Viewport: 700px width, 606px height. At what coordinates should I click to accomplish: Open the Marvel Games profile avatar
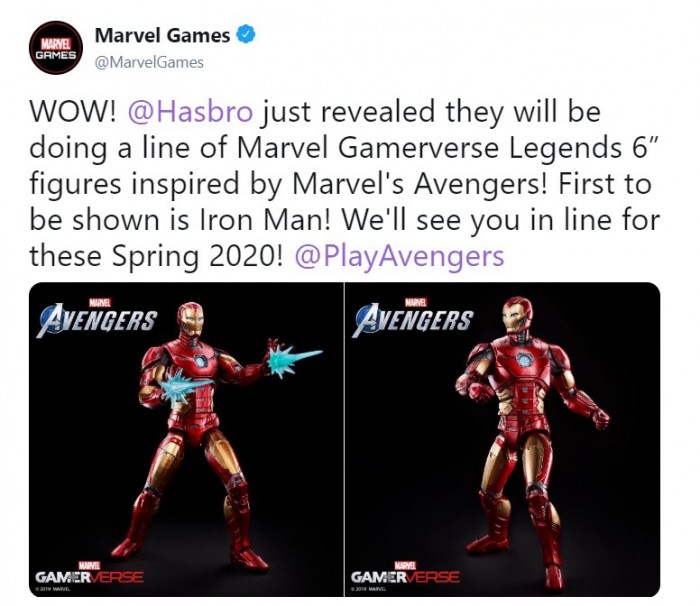point(55,47)
